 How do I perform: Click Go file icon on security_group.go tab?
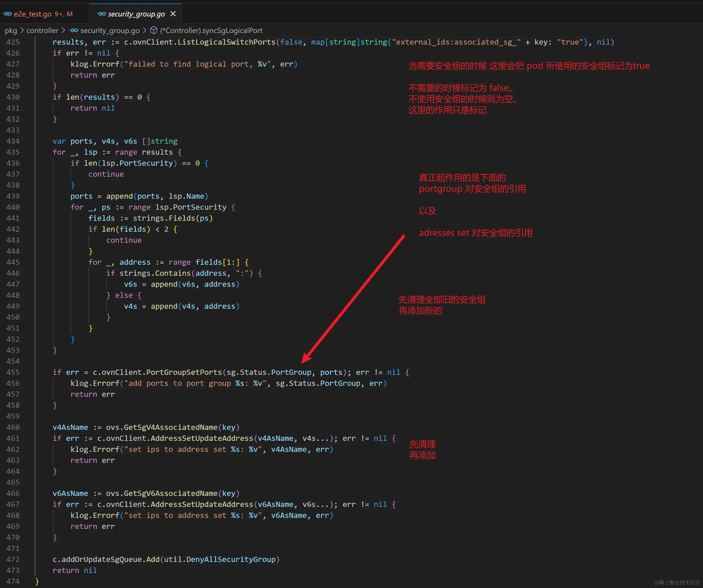tap(101, 14)
